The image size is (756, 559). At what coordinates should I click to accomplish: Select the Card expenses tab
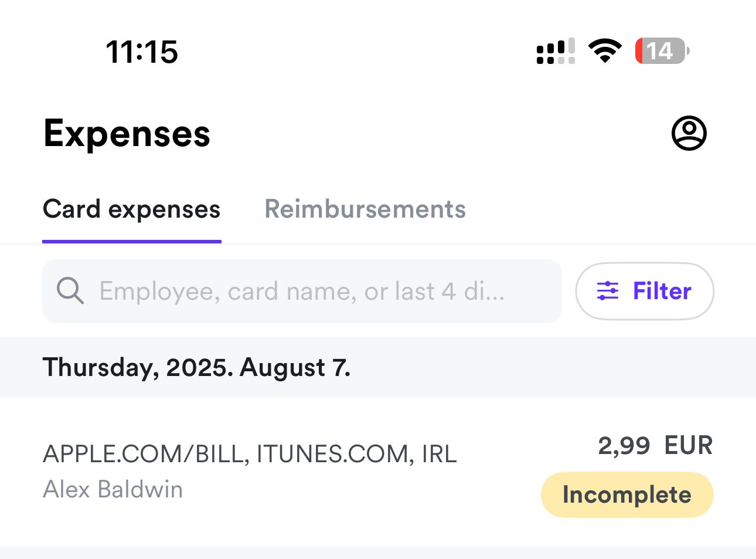[131, 209]
